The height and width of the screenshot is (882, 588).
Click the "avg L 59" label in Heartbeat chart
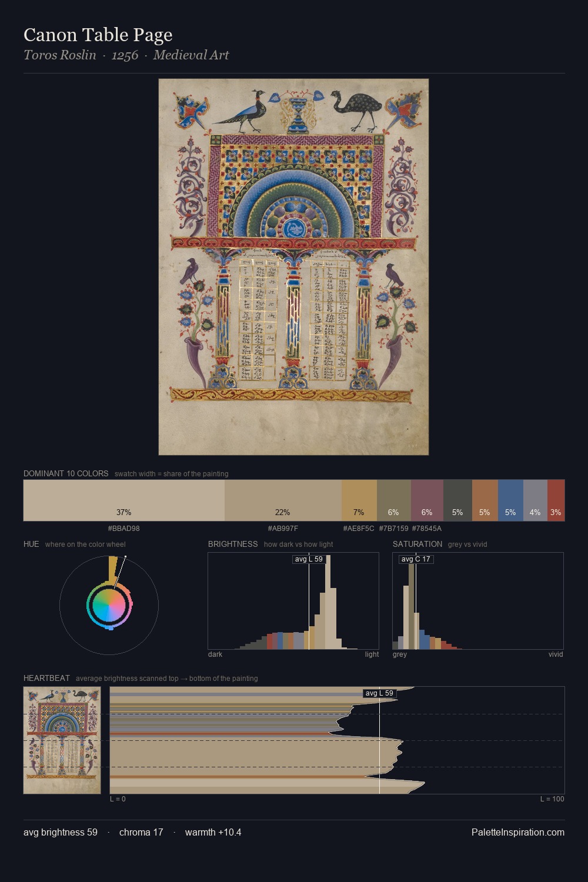pos(379,693)
